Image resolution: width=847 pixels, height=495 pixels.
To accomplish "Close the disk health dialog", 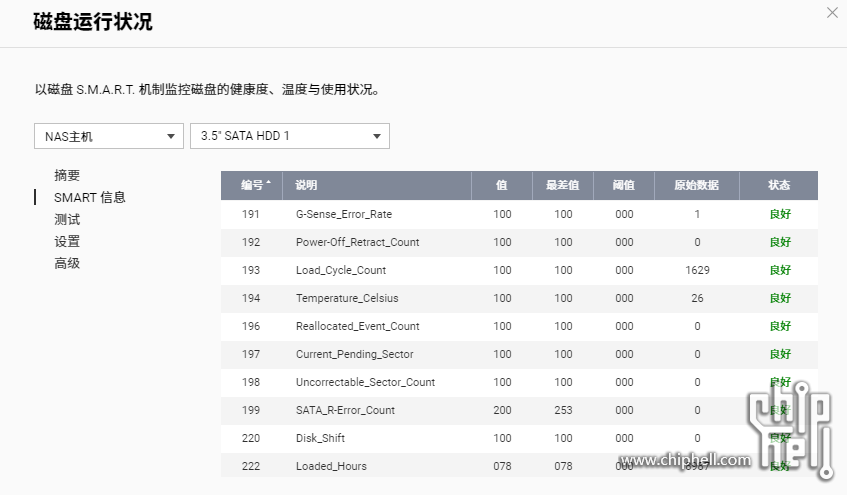I will tap(832, 12).
